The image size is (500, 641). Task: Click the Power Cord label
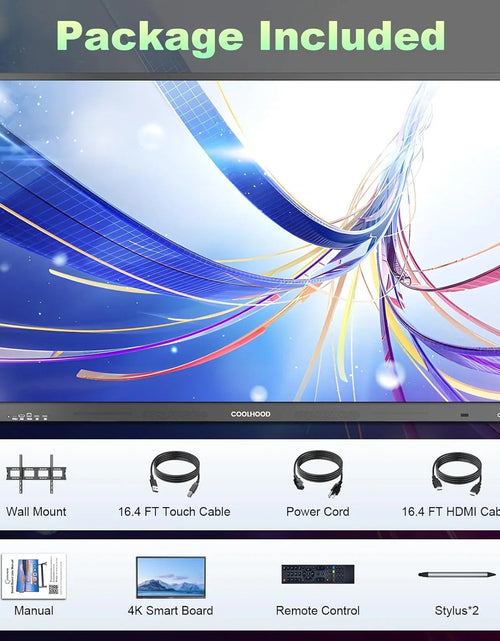pos(318,511)
